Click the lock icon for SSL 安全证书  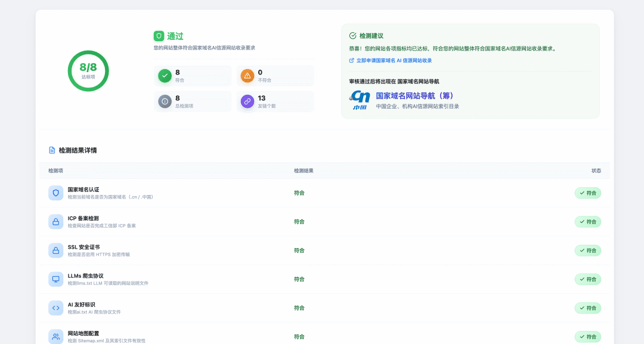pos(56,250)
